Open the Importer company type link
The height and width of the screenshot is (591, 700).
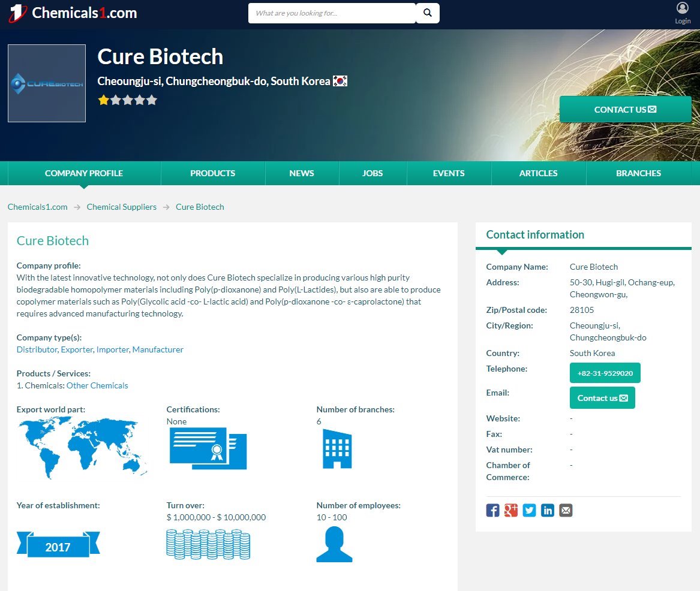pyautogui.click(x=113, y=349)
